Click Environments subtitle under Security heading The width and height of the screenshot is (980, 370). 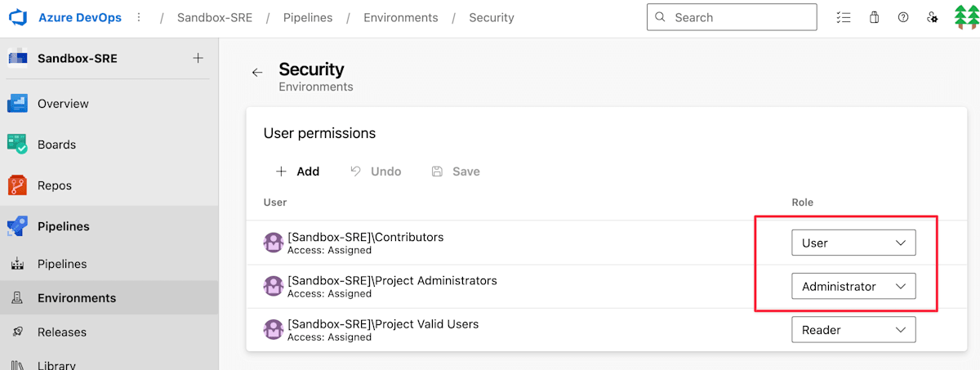(x=316, y=87)
